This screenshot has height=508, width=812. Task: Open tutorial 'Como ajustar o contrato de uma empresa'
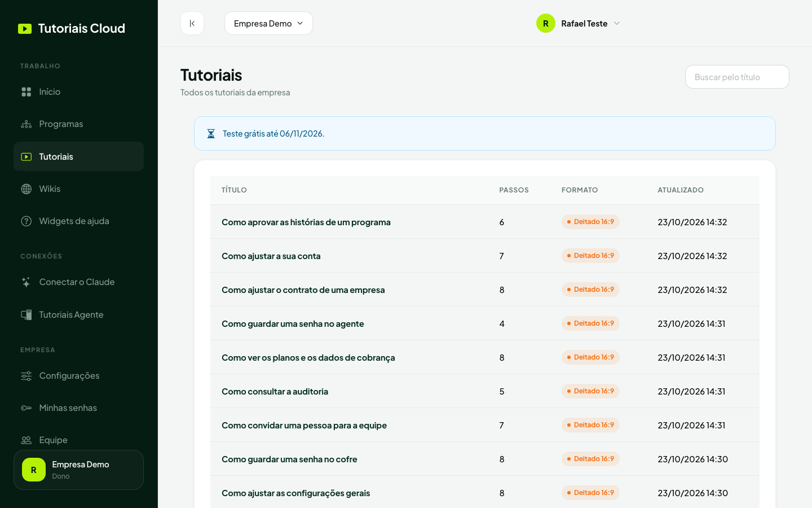pos(303,290)
